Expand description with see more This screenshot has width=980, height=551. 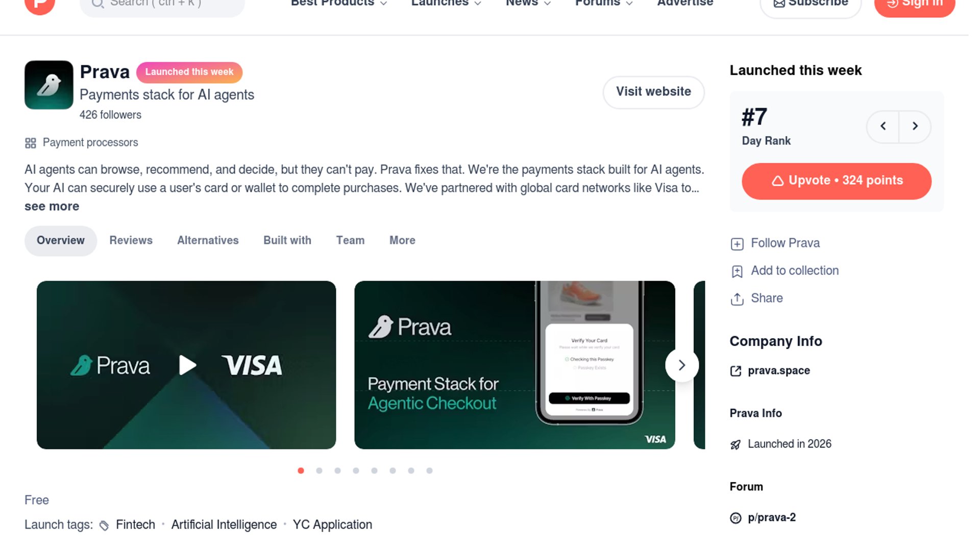click(x=52, y=207)
